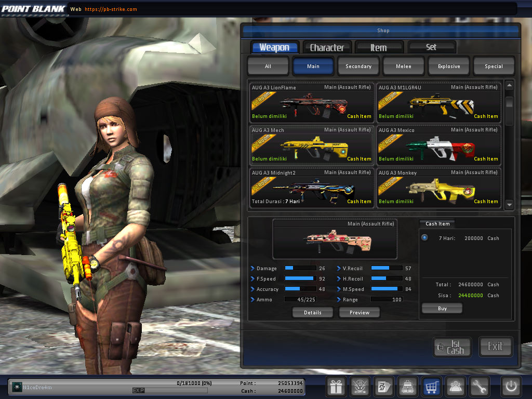Select the AUG A3 LionFlame weapon card
This screenshot has width=532, height=399.
tap(312, 102)
